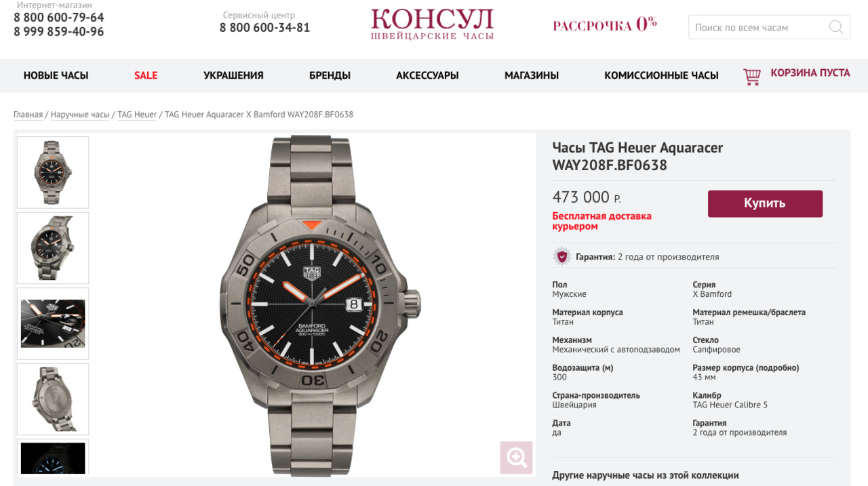The image size is (868, 486).
Task: Select the night lume thumbnail
Action: click(x=53, y=457)
